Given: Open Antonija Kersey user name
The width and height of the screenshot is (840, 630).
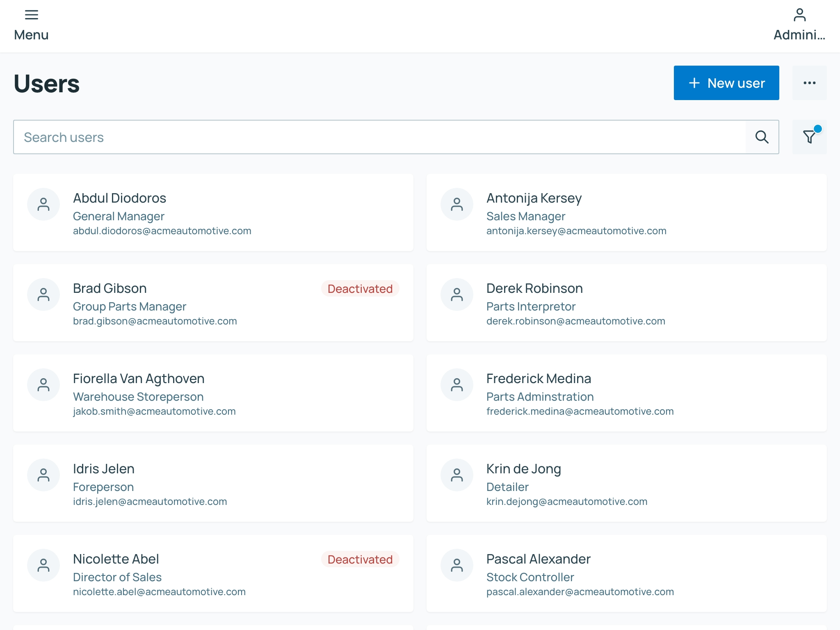Looking at the screenshot, I should (534, 198).
